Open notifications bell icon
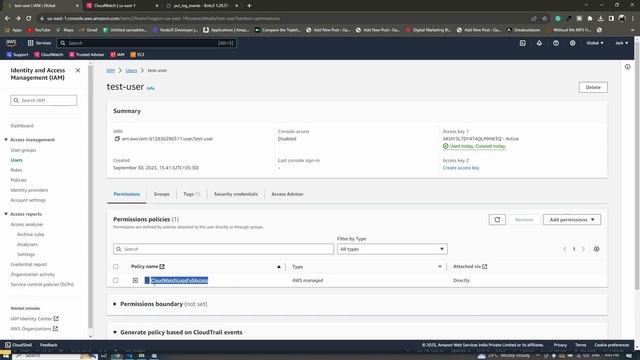Viewport: 640px width, 360px height. tap(539, 43)
